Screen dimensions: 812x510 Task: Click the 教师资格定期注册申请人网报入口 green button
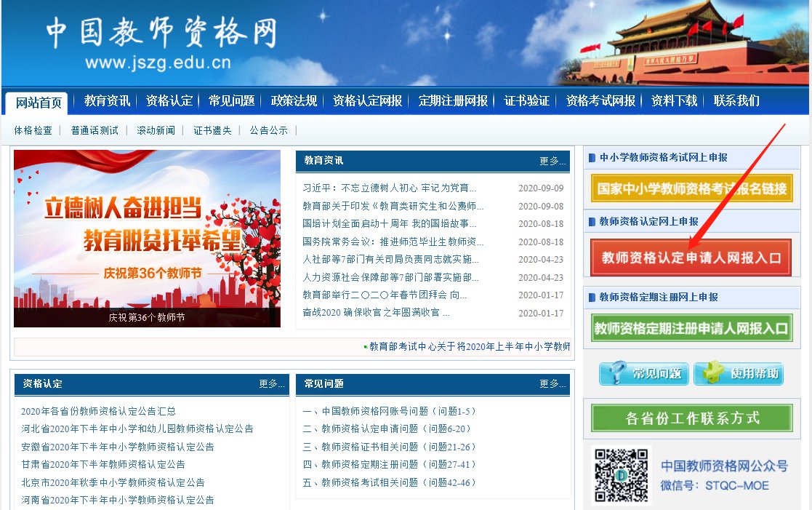click(691, 328)
